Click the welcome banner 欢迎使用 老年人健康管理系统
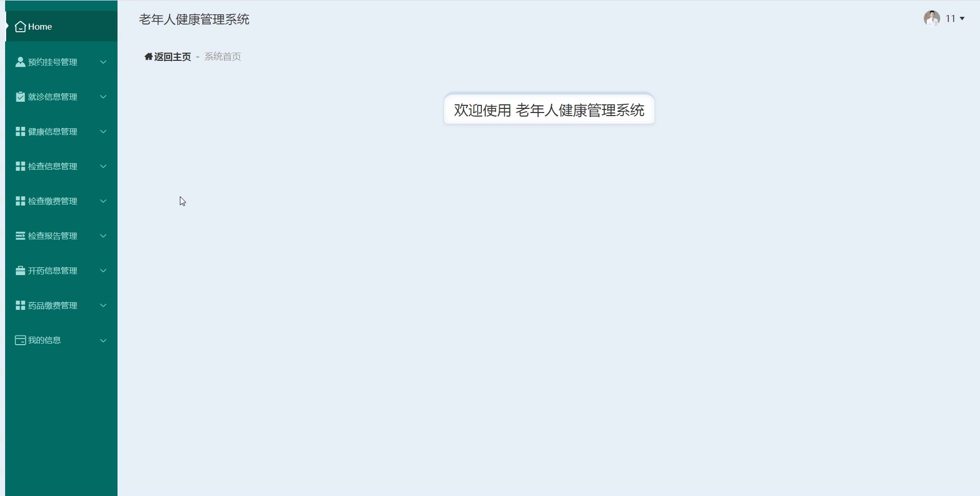The height and width of the screenshot is (496, 980). (549, 110)
